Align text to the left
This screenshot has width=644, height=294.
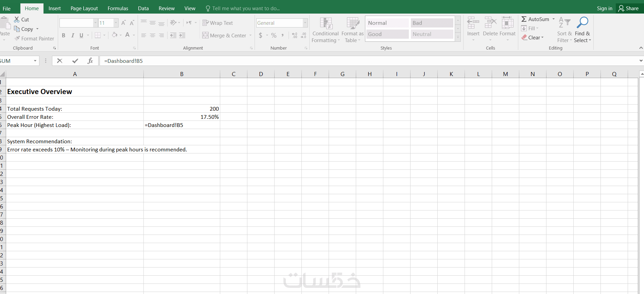coord(144,35)
